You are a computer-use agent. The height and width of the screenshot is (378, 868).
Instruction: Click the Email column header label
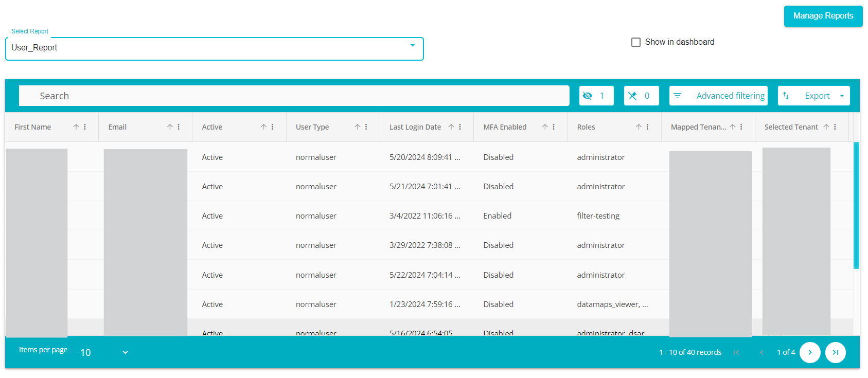[x=117, y=127]
